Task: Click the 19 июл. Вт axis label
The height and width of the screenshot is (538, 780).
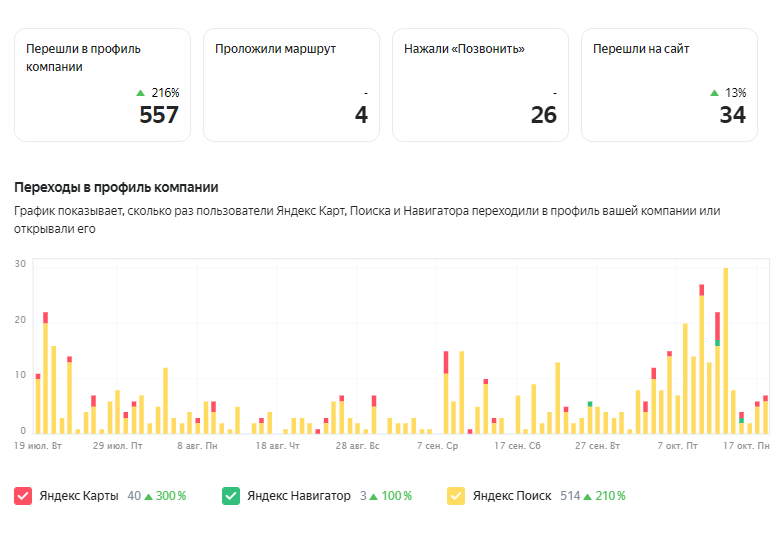Action: (x=38, y=446)
